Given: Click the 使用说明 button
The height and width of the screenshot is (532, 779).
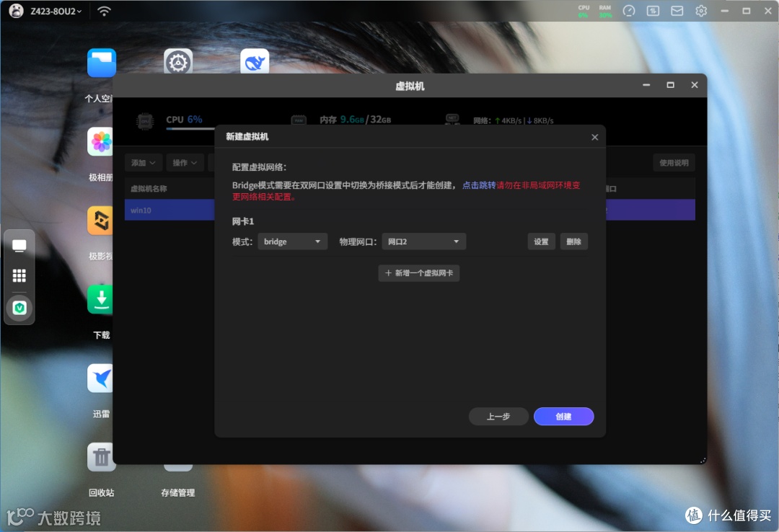Looking at the screenshot, I should pos(674,162).
